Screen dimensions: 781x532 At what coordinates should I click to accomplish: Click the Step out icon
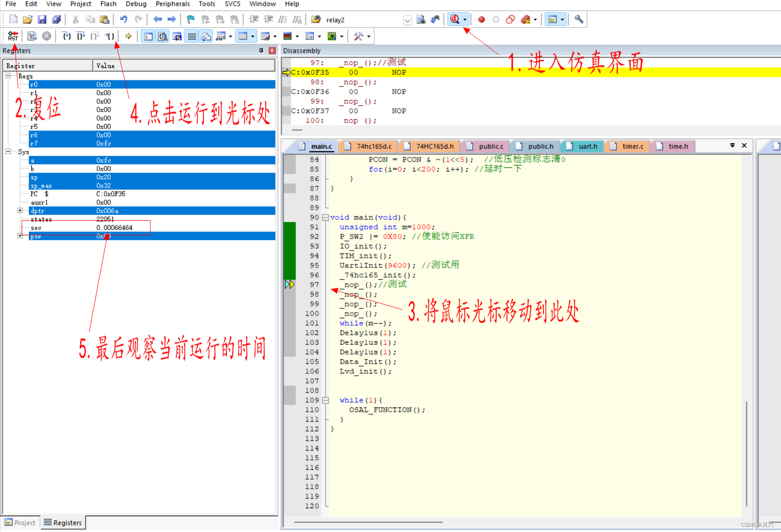point(95,36)
